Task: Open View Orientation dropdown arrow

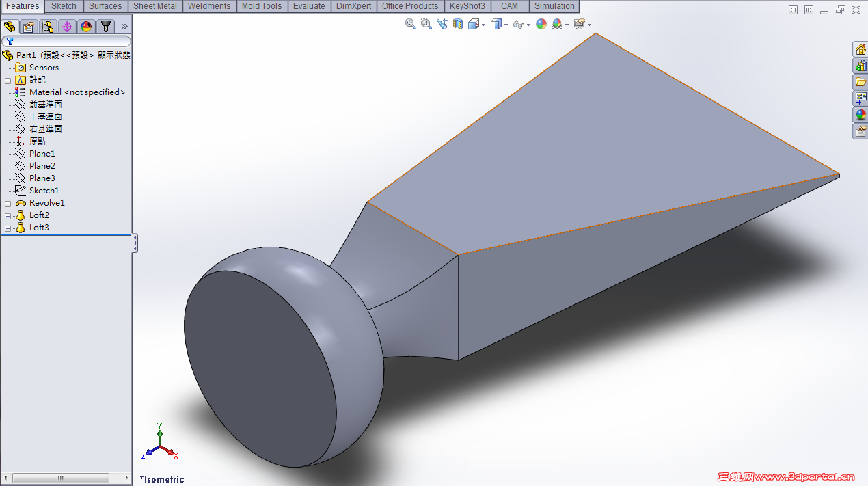Action: tap(483, 25)
